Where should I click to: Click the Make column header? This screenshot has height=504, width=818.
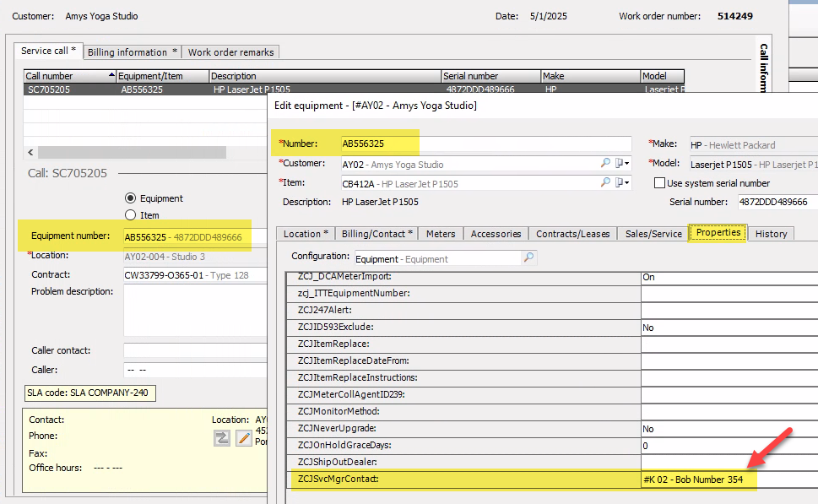tap(591, 76)
